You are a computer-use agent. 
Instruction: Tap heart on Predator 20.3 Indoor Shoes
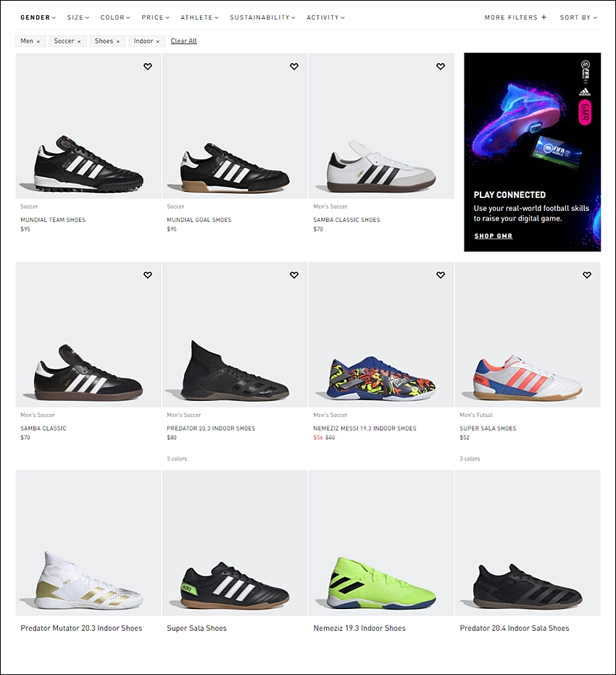click(294, 275)
